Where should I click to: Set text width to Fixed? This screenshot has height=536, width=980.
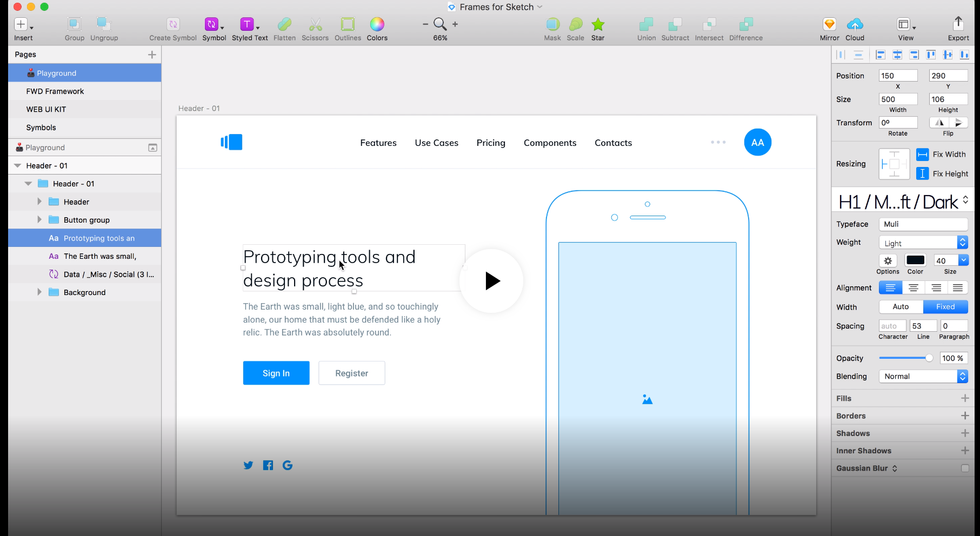(x=945, y=306)
